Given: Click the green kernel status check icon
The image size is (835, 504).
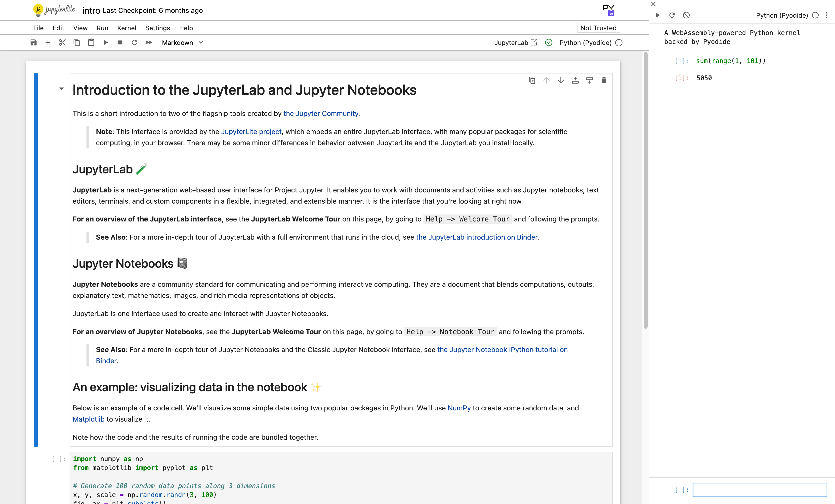Looking at the screenshot, I should (549, 43).
